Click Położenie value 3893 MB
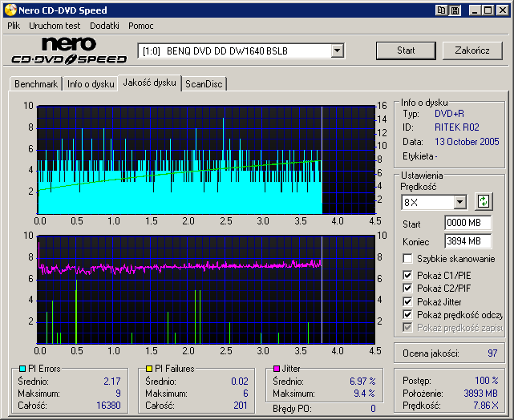The width and height of the screenshot is (514, 420). point(481,393)
